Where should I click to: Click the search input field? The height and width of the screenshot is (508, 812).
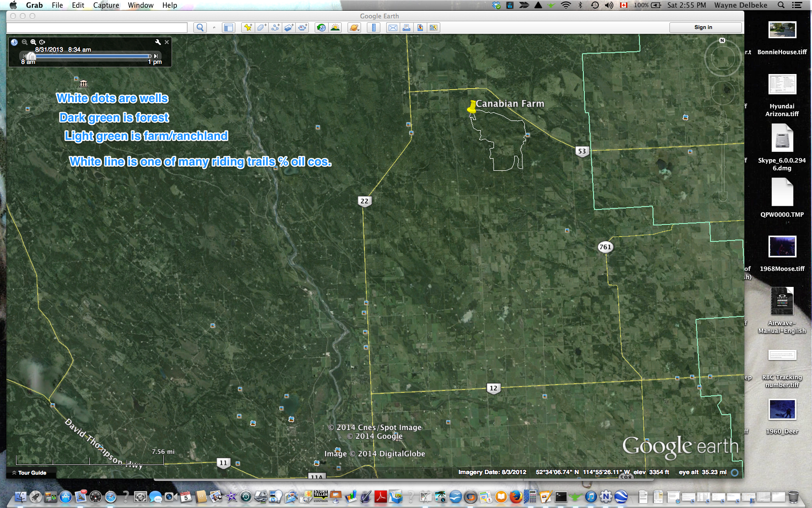coord(97,28)
